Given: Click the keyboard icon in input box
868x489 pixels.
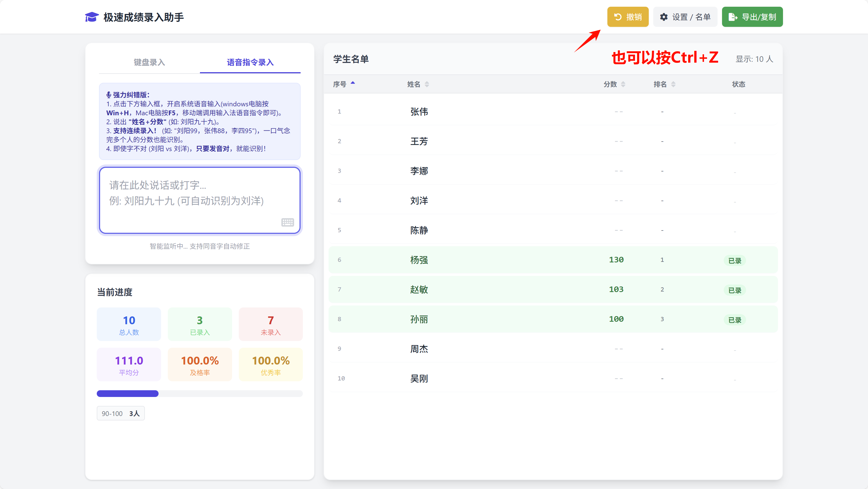Looking at the screenshot, I should point(287,222).
